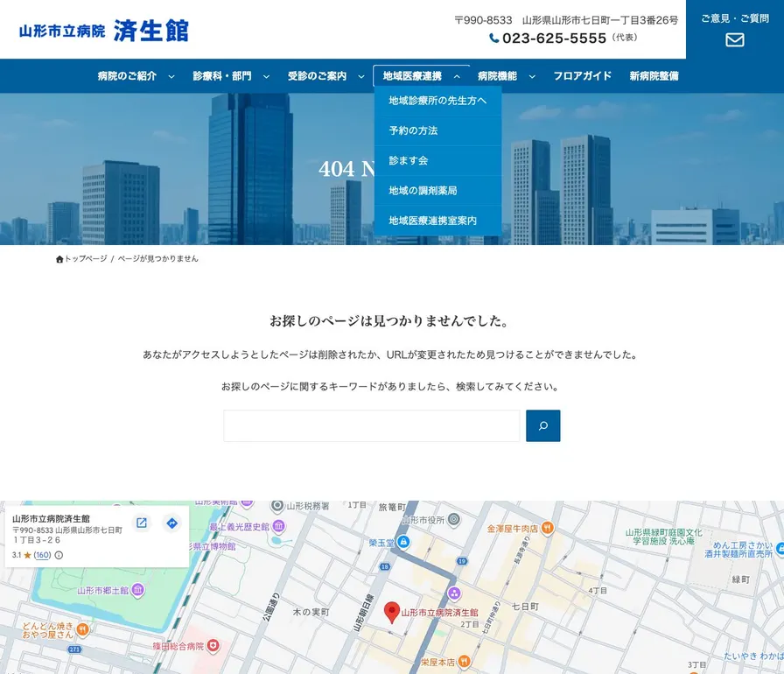Image resolution: width=784 pixels, height=674 pixels.
Task: Click ページが見つかりません breadcrumb text
Action: point(158,258)
